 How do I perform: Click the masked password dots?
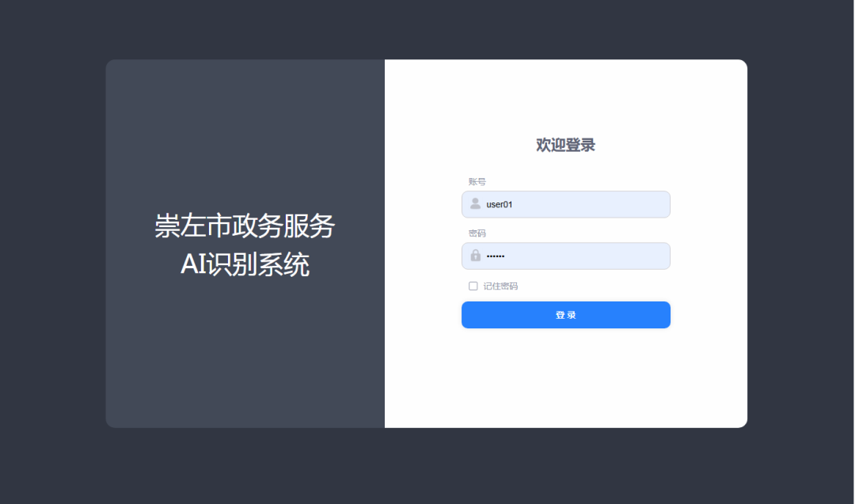point(495,256)
